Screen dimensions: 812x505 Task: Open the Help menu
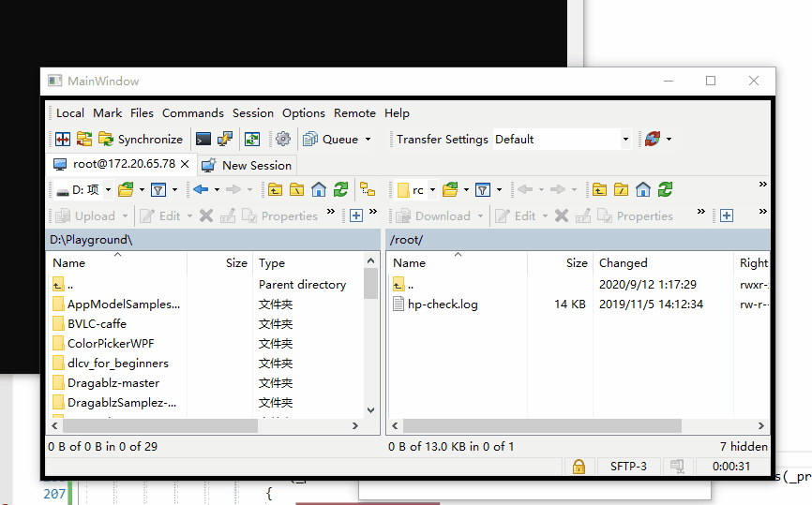[x=397, y=112]
